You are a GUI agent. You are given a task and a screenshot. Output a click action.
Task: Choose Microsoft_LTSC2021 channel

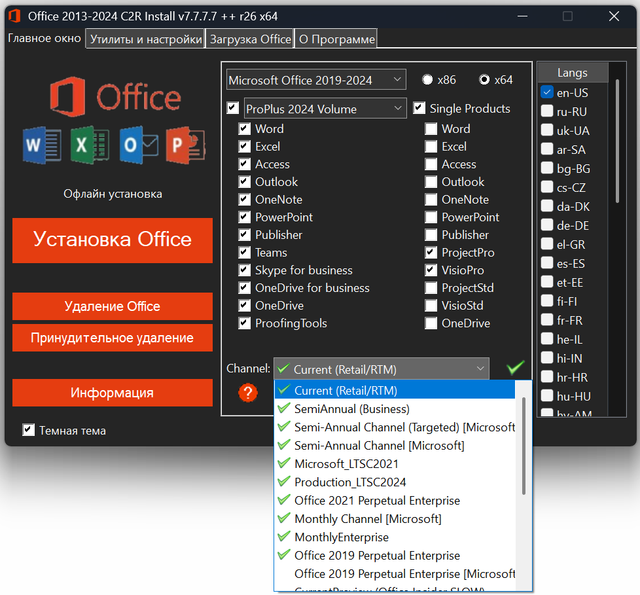pyautogui.click(x=395, y=464)
